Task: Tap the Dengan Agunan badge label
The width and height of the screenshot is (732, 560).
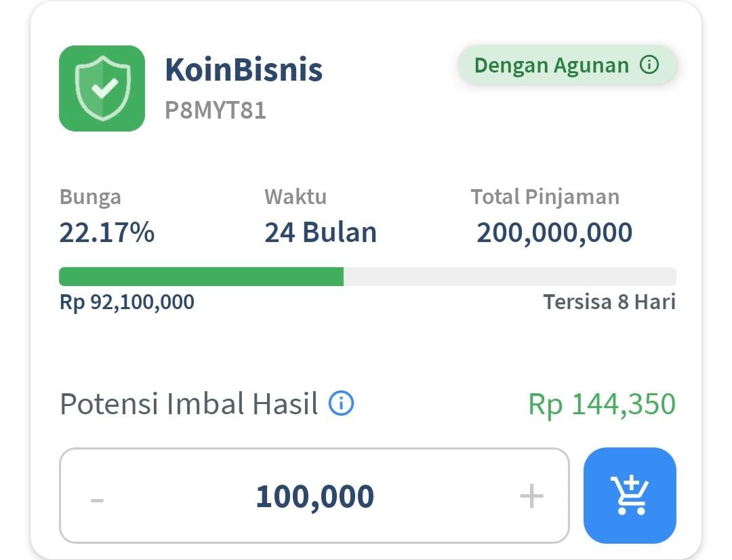Action: click(551, 65)
